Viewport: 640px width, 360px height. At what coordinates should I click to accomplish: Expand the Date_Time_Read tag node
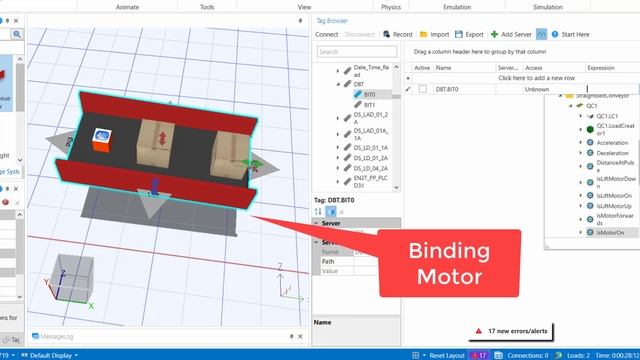point(338,71)
